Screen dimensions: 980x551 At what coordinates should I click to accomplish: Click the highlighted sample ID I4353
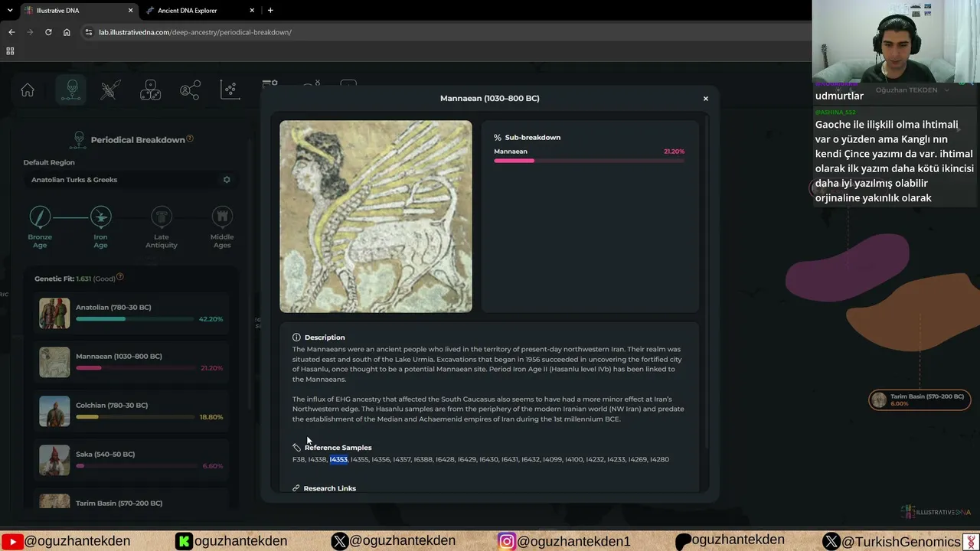[338, 459]
